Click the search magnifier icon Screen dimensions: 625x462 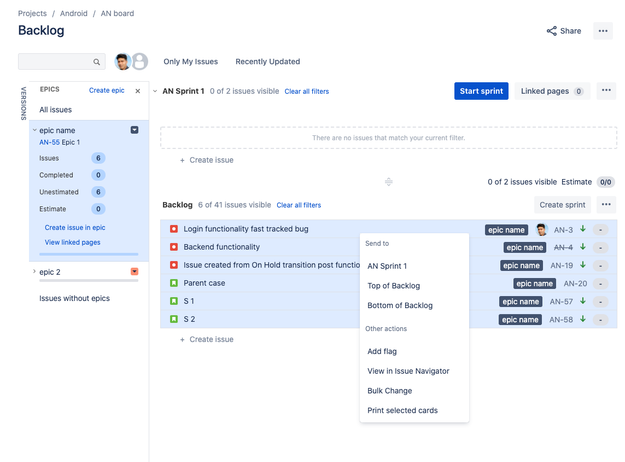(x=96, y=62)
